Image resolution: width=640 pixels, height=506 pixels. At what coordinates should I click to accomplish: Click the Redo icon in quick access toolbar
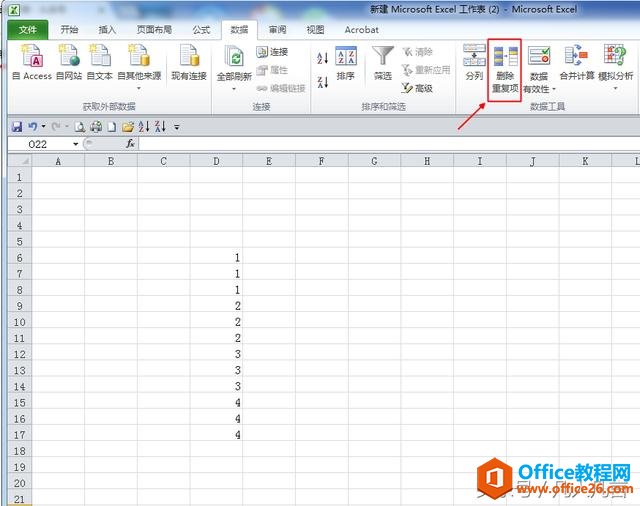click(56, 127)
